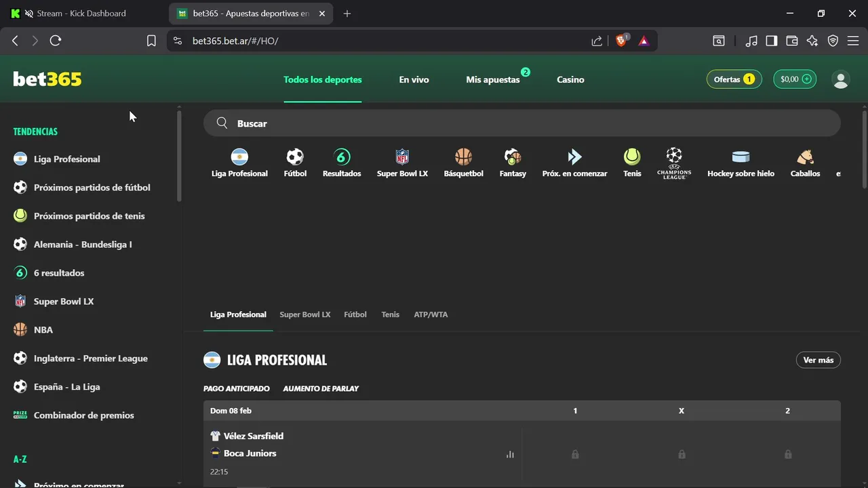
Task: Open España - La Liga
Action: pos(66,387)
